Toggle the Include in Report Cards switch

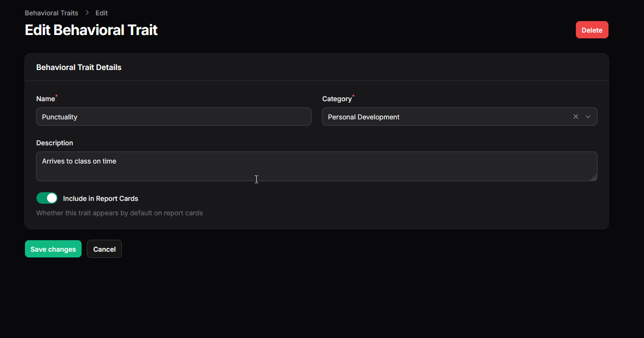tap(47, 198)
